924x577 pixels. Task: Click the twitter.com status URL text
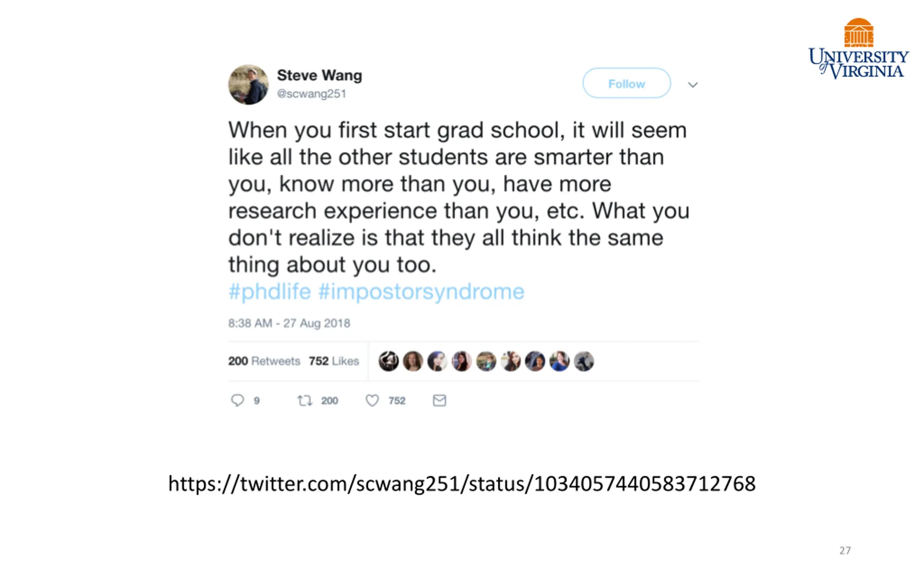pyautogui.click(x=462, y=484)
